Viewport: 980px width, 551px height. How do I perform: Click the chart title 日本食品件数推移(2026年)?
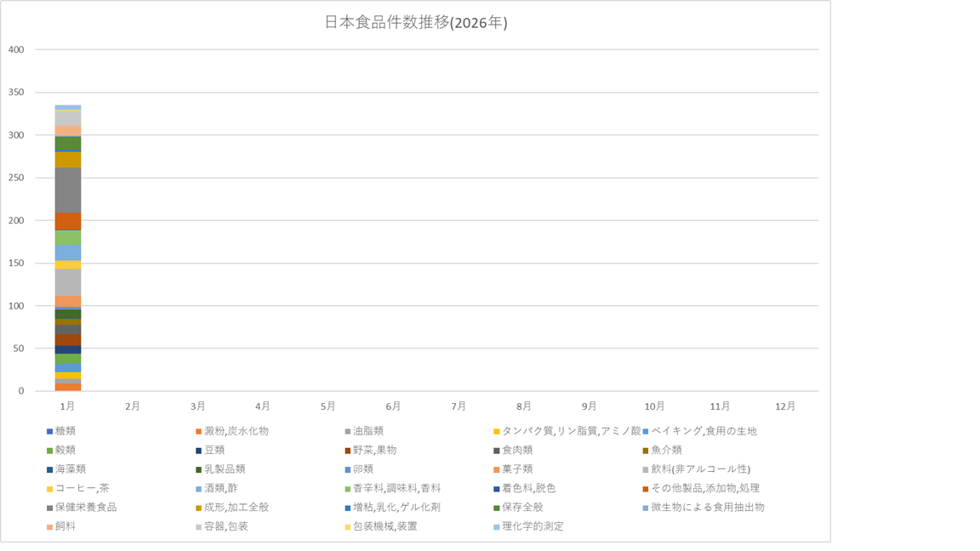click(416, 23)
